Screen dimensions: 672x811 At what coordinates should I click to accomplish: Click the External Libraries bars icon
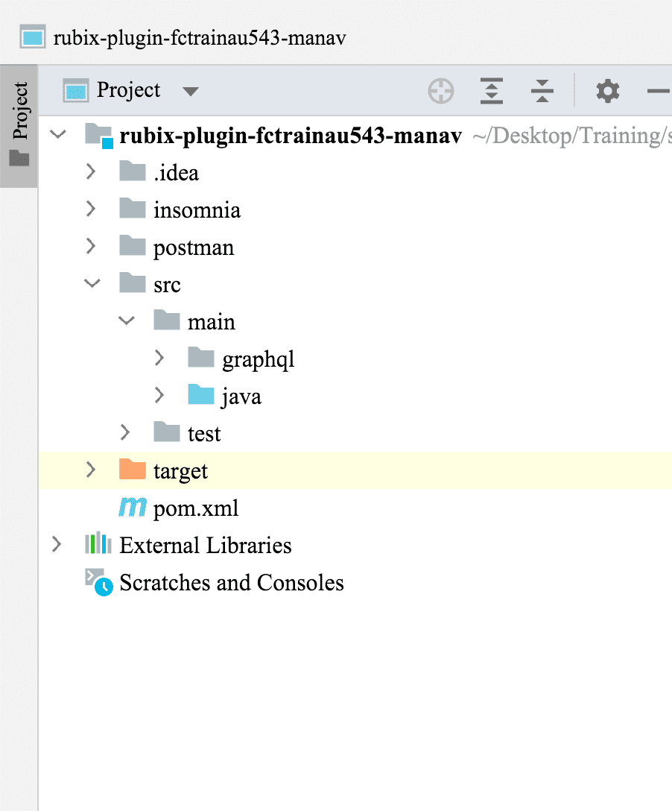click(98, 544)
